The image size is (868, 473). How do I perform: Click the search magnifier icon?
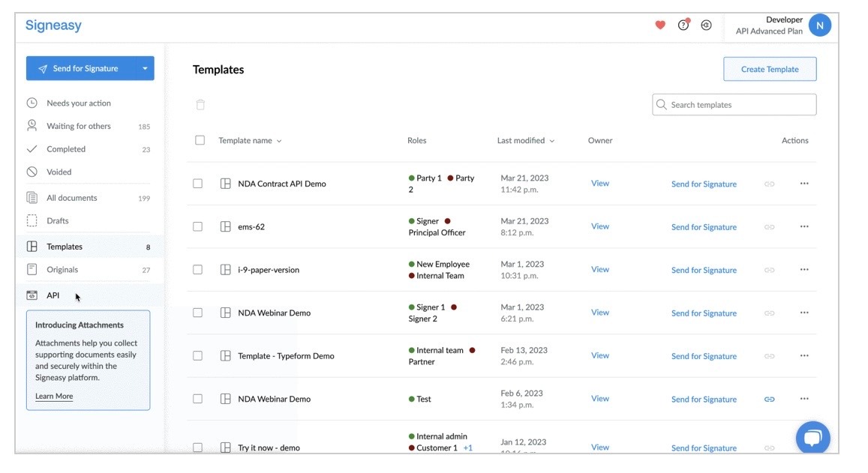pos(661,104)
